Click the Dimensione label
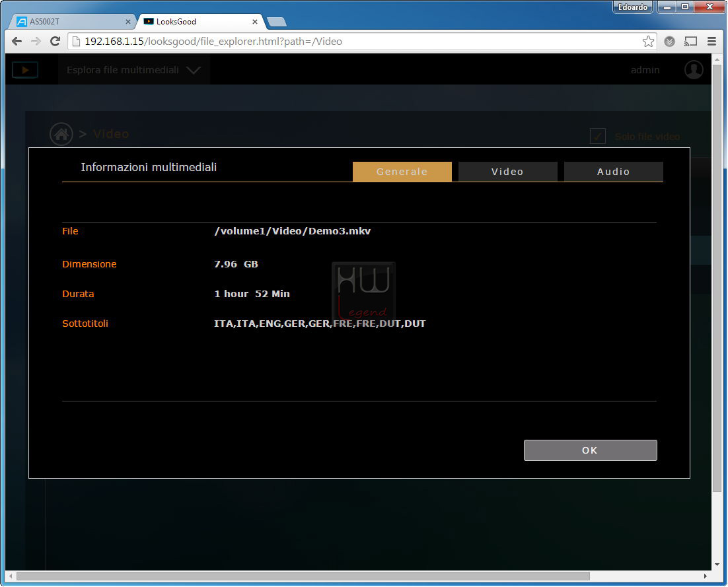This screenshot has width=728, height=587. pos(89,264)
